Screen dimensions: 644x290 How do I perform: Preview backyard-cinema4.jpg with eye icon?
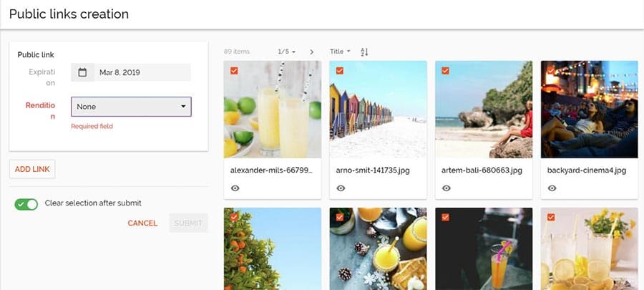(x=552, y=188)
